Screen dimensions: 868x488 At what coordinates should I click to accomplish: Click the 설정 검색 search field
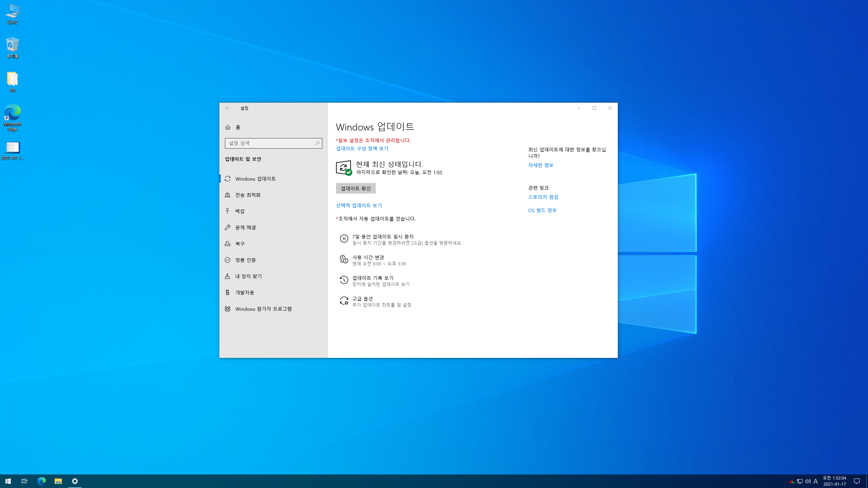tap(270, 143)
